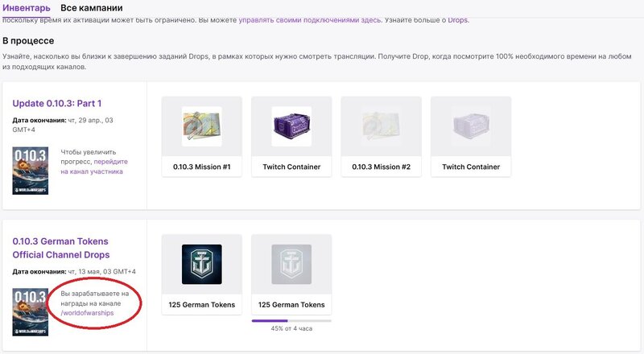This screenshot has height=354, width=644.
Task: Click the first 125 German Tokens label
Action: (x=202, y=305)
